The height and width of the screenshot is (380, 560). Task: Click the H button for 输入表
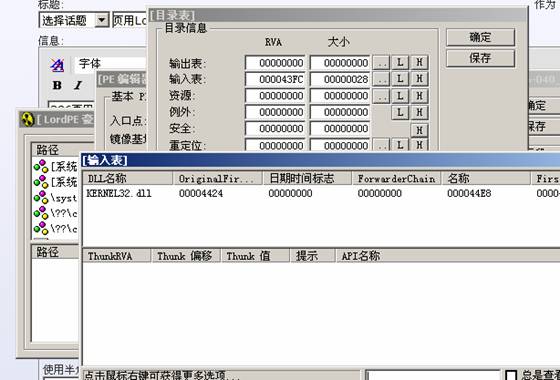(x=419, y=79)
